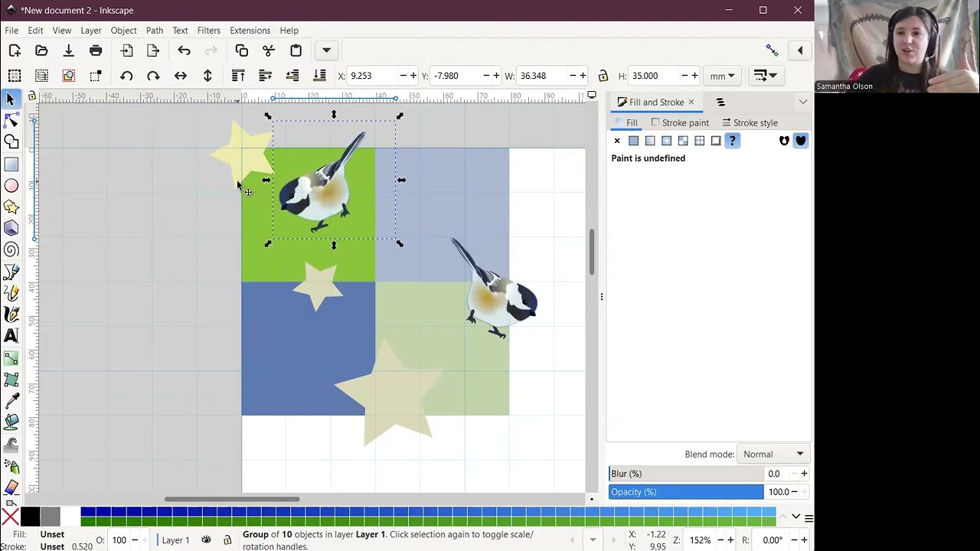Select the Mesh gradient tool
The width and height of the screenshot is (980, 551).
[11, 380]
